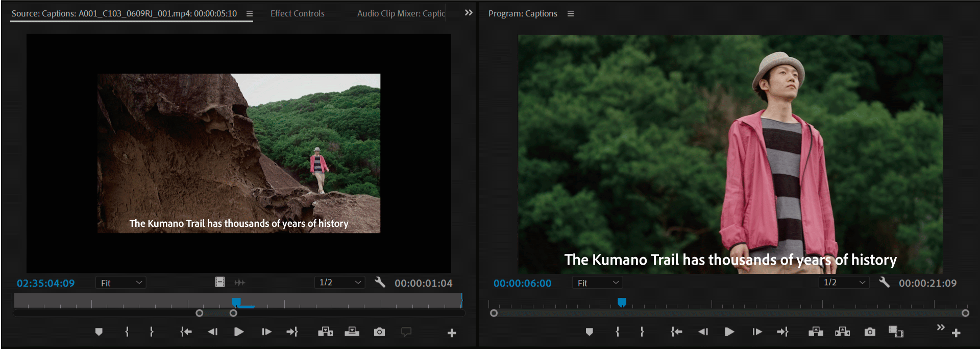
Task: Switch to Effect Controls tab
Action: coord(298,13)
